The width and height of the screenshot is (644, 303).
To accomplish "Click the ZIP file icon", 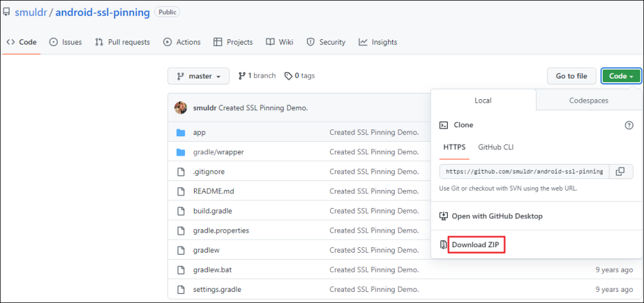I will [443, 245].
